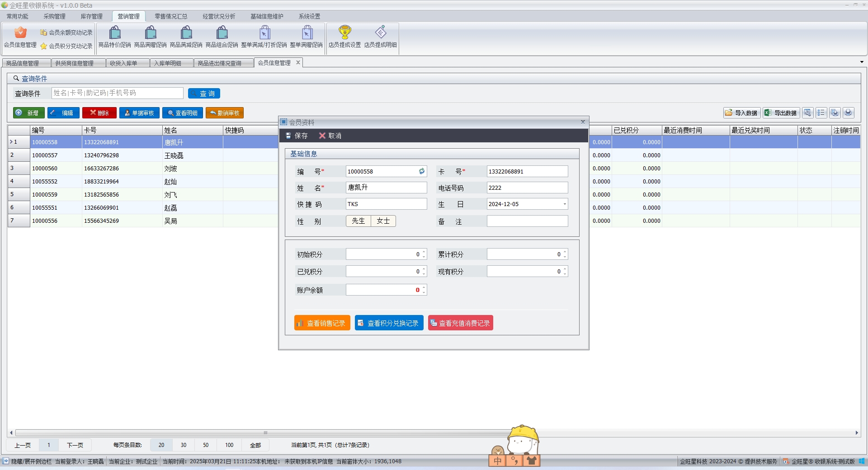Click the 电话号码 input field
868x470 pixels.
[x=527, y=188]
